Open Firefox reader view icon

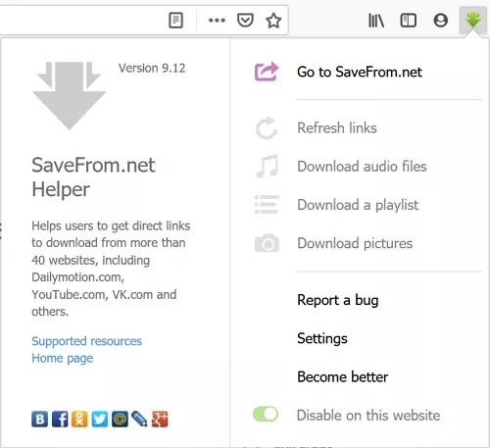coord(175,21)
